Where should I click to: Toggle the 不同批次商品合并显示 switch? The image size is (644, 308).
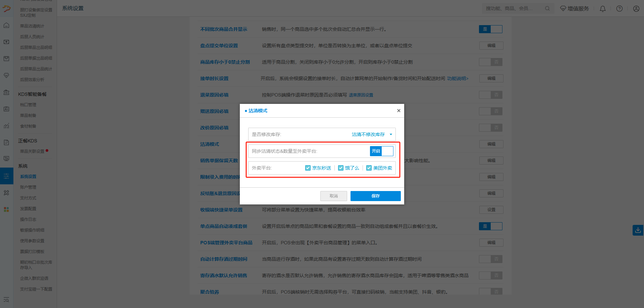491,29
